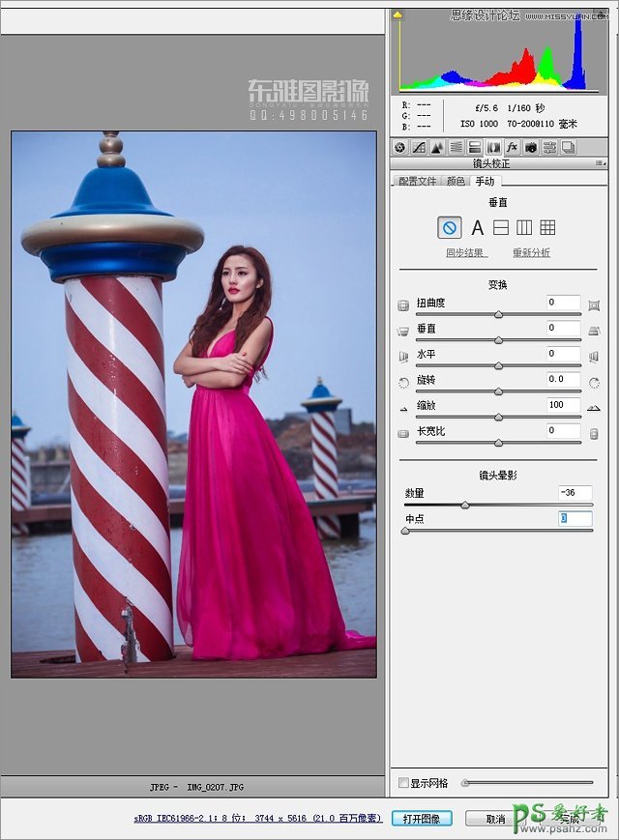The height and width of the screenshot is (840, 619).
Task: Open the Split Toning panel icon
Action: coord(474,148)
